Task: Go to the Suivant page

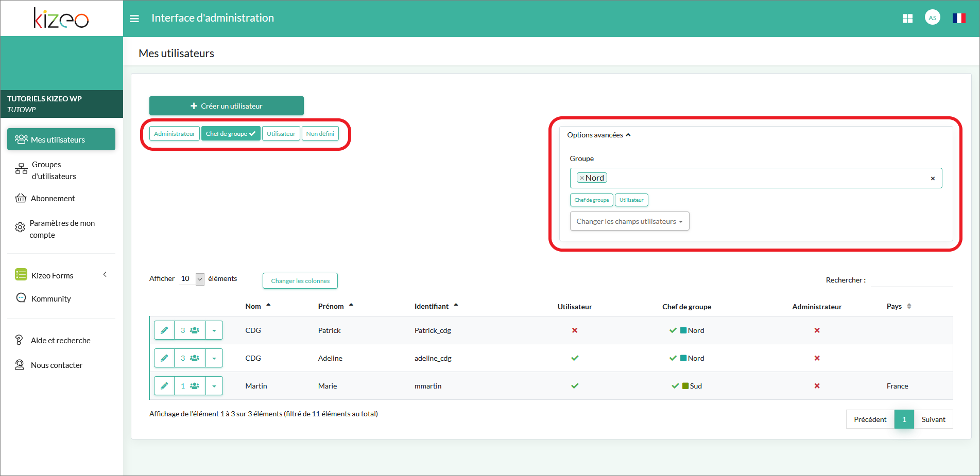Action: tap(933, 419)
